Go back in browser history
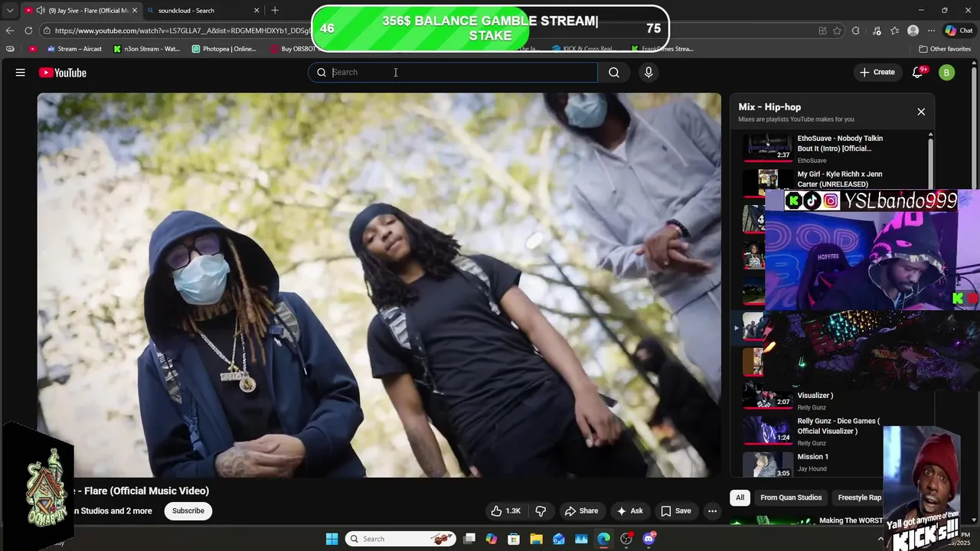Viewport: 980px width, 551px height. [9, 31]
